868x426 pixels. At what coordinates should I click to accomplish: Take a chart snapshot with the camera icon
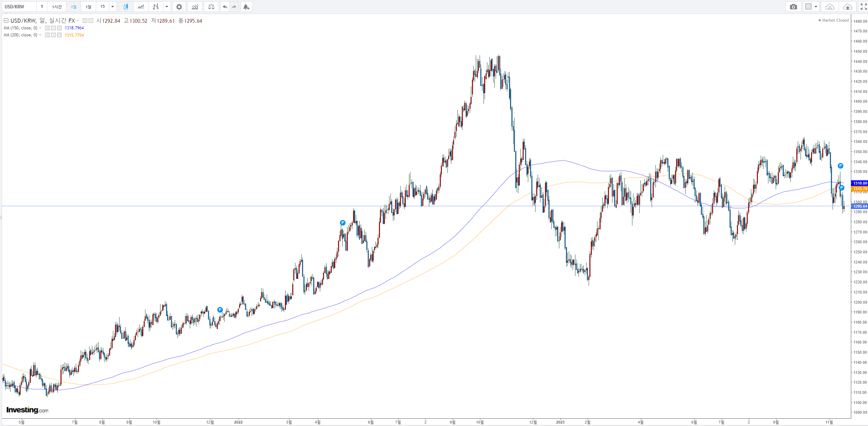point(793,7)
